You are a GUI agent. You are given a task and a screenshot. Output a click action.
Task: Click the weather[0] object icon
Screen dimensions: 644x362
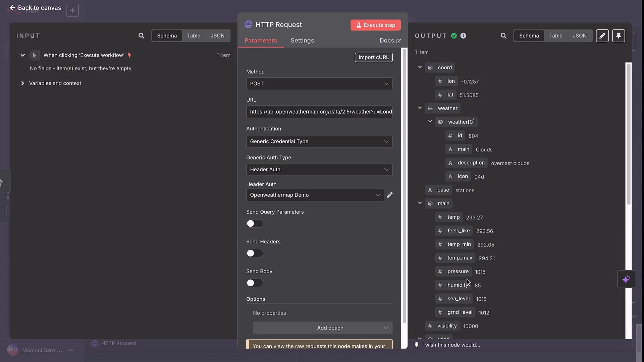point(440,122)
